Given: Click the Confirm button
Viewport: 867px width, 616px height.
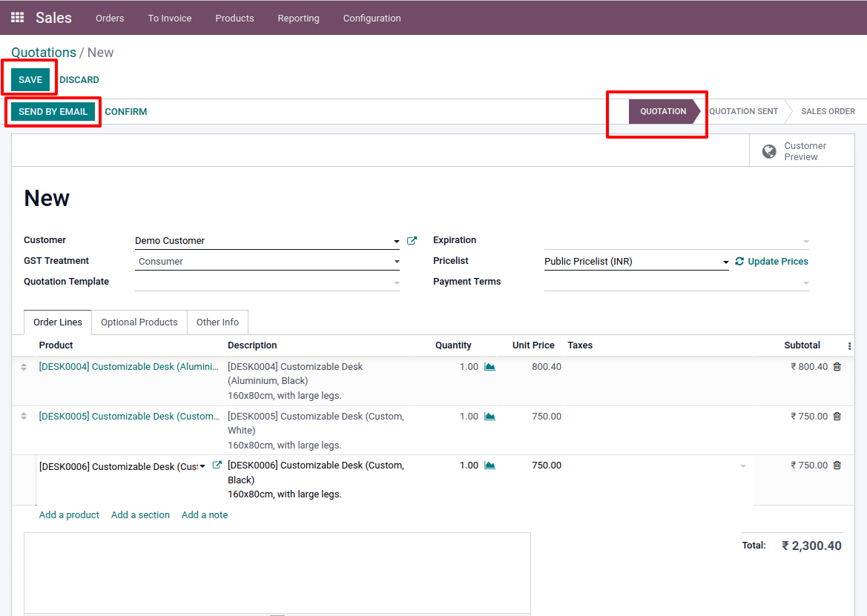Looking at the screenshot, I should tap(126, 112).
